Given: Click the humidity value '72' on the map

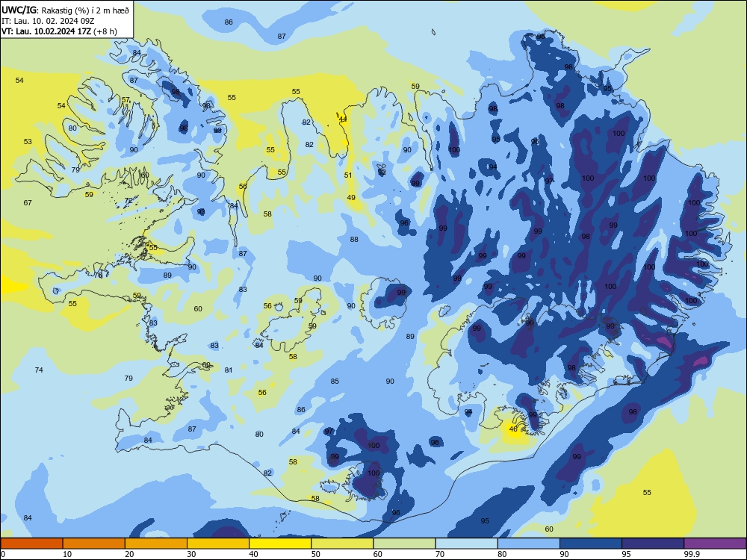Looking at the screenshot, I should (128, 201).
